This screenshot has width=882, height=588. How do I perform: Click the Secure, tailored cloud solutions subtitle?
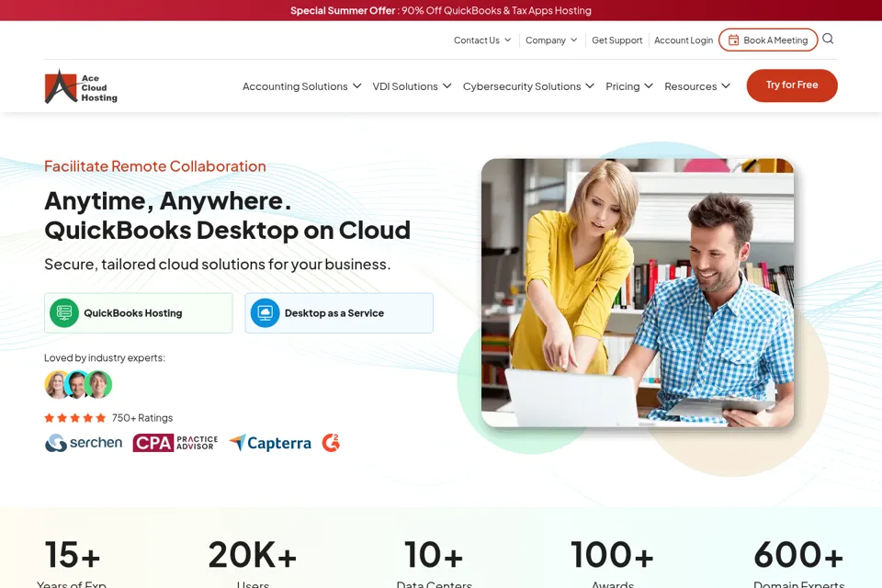click(x=218, y=265)
